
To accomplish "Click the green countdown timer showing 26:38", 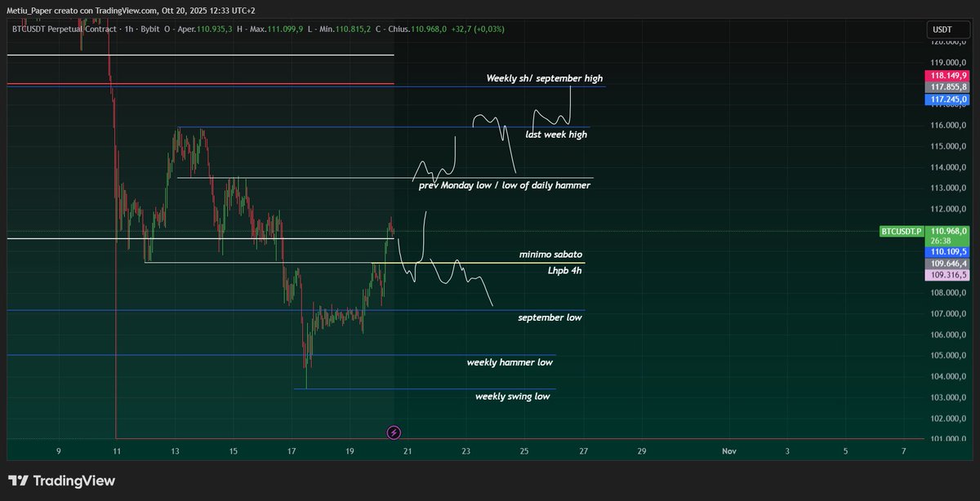I will coord(947,242).
